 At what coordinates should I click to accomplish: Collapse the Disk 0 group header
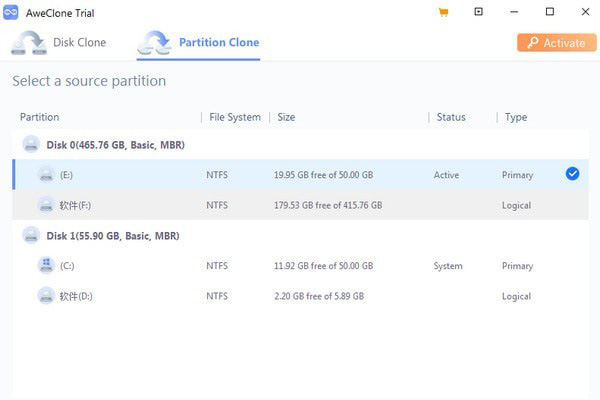(300, 145)
